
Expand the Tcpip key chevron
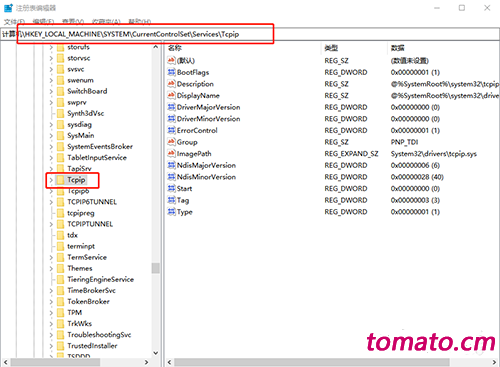51,180
